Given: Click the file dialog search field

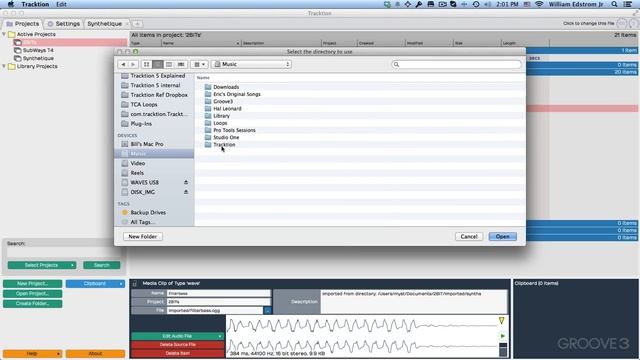Looking at the screenshot, I should [456, 64].
